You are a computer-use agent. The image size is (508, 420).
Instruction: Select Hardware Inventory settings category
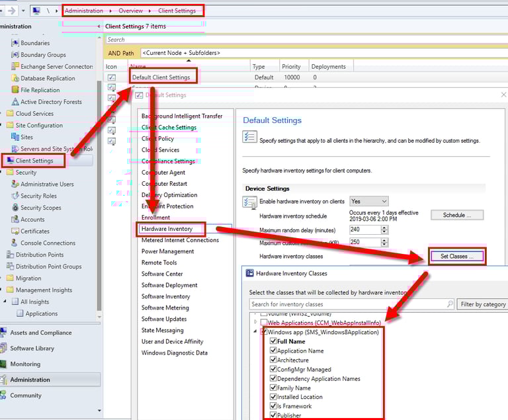(x=167, y=229)
